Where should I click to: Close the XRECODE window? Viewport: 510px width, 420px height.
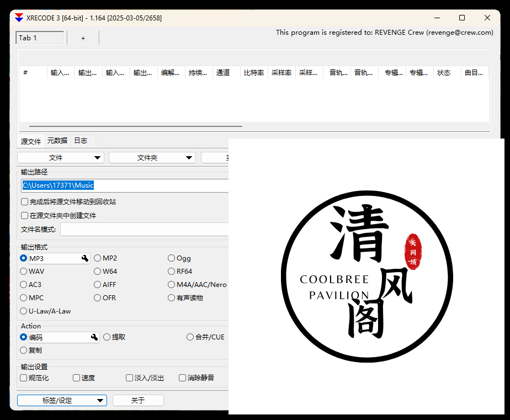tap(487, 18)
